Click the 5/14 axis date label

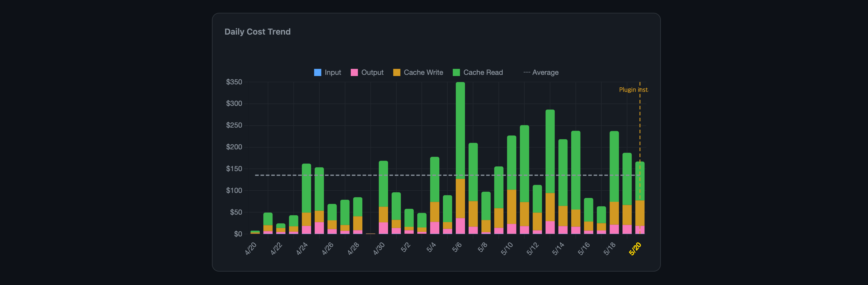coord(558,249)
